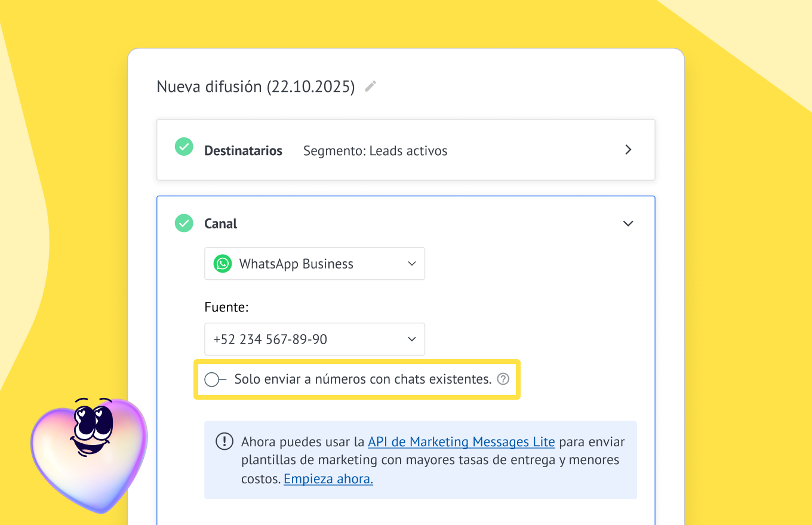The width and height of the screenshot is (812, 525).
Task: Click the exclamation info icon in the banner
Action: pos(224,441)
